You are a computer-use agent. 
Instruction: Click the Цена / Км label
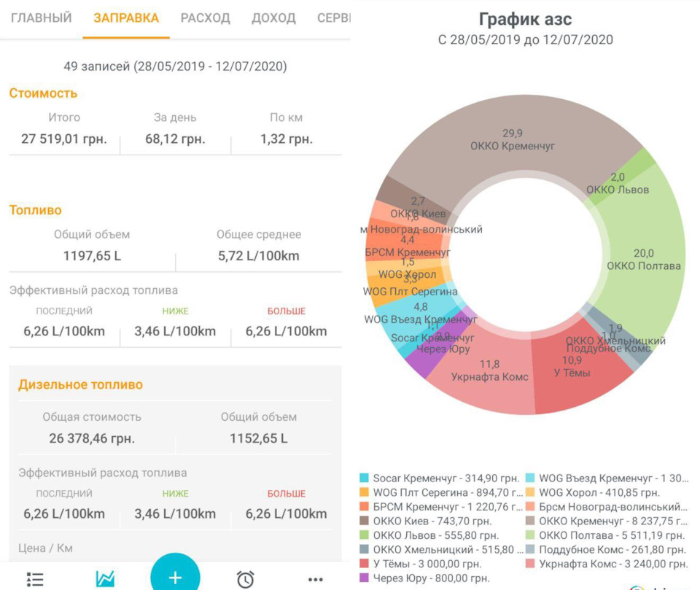[x=45, y=548]
